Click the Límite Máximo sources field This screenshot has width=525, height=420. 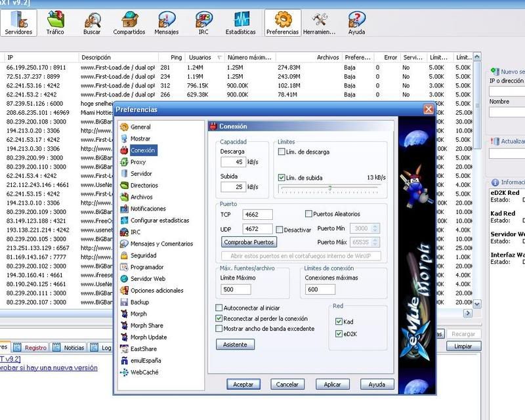point(236,289)
